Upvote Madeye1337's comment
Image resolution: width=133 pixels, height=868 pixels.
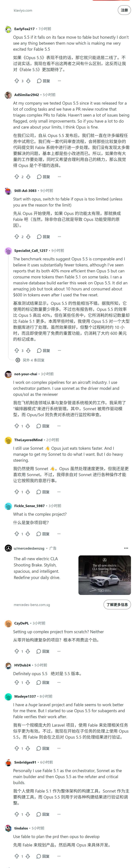pyautogui.click(x=17, y=748)
